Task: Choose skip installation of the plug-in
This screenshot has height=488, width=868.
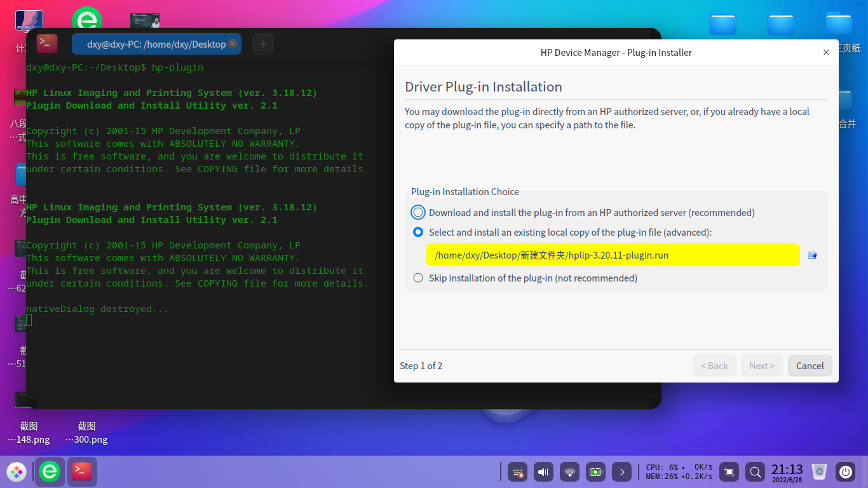Action: point(418,278)
